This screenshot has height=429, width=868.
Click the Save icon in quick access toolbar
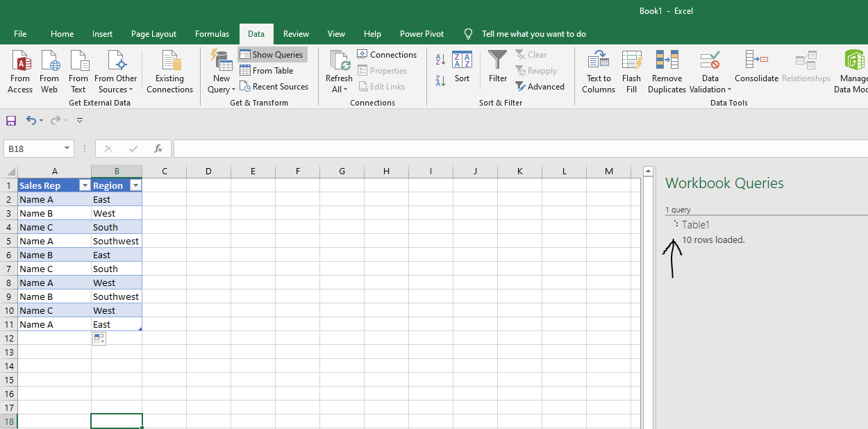tap(11, 121)
